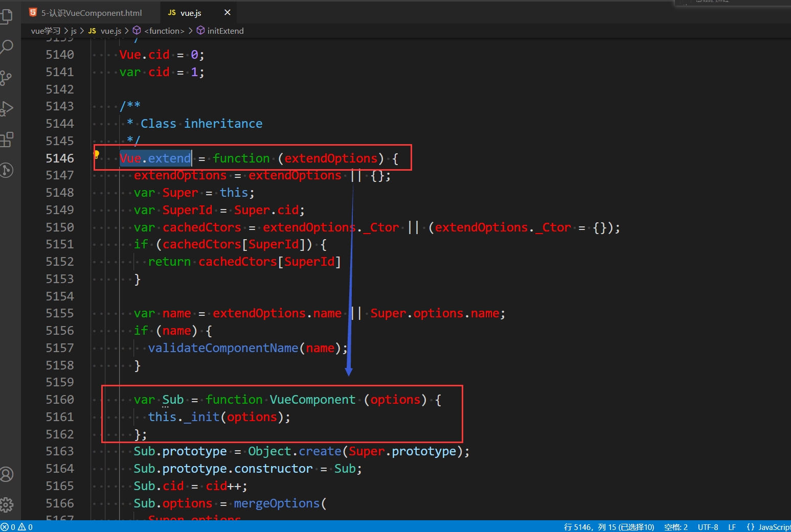Click this._init call on line 5161
Image resolution: width=791 pixels, height=532 pixels.
(x=184, y=417)
